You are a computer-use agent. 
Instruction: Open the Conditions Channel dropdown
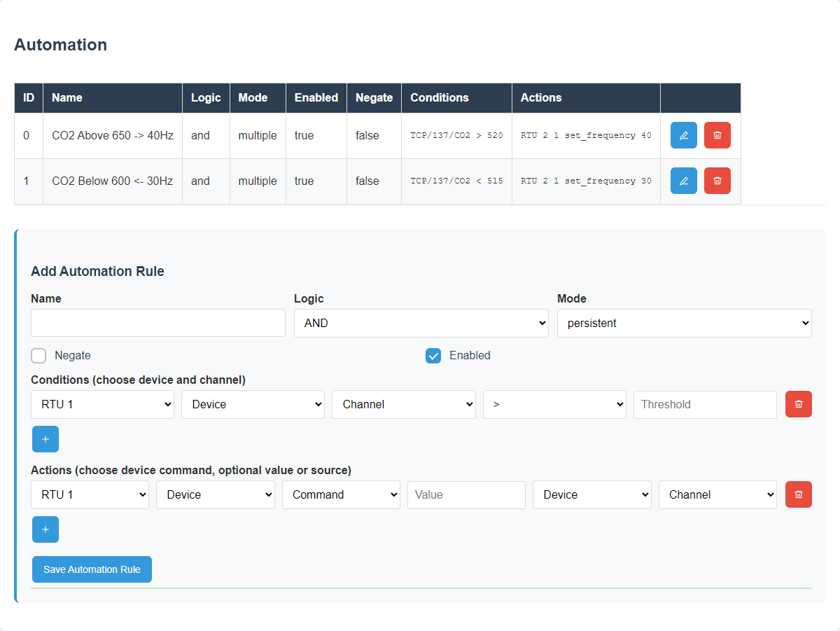[404, 404]
